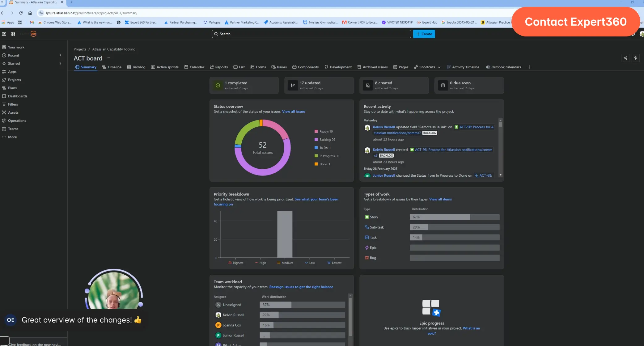Open the app switcher grid icon
The width and height of the screenshot is (644, 346).
click(13, 34)
